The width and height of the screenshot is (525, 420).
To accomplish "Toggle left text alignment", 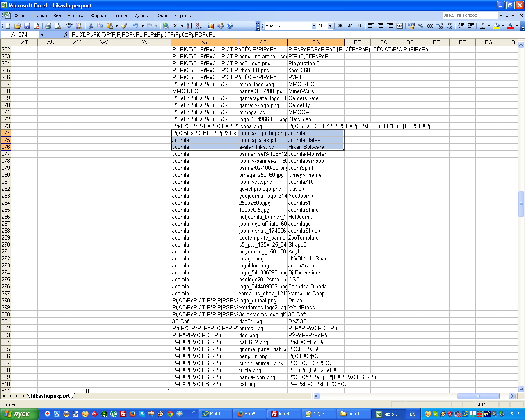I will [371, 26].
